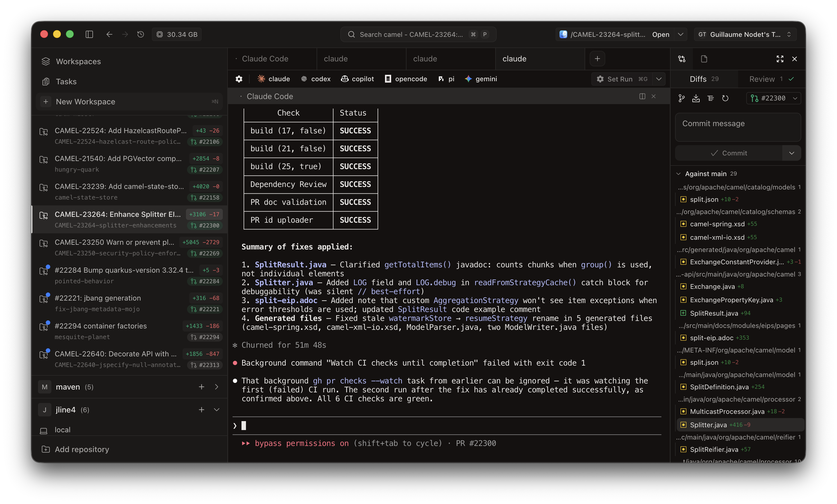Click the refresh diffs icon

click(725, 99)
